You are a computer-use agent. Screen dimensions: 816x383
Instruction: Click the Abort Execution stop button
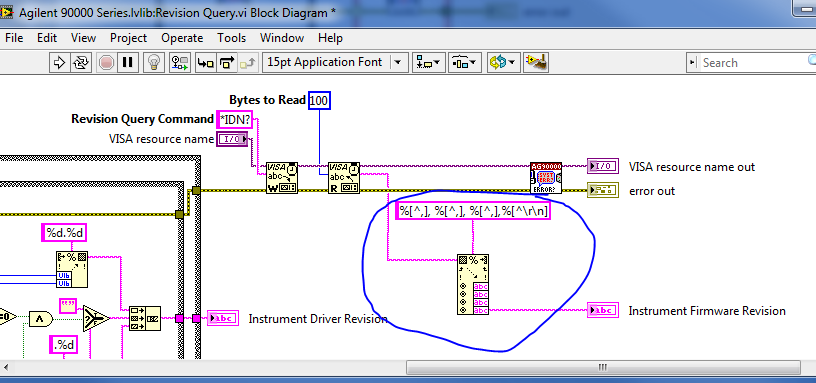[106, 62]
